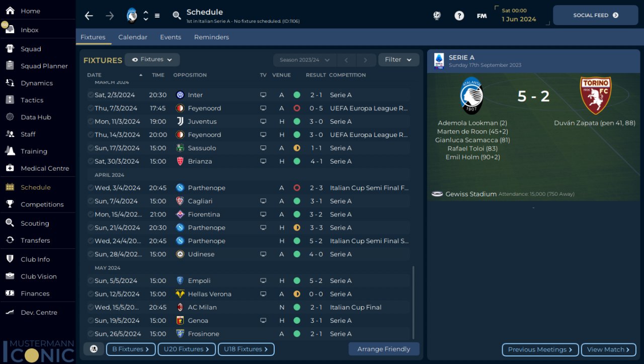Open the Club Vision briefcase icon

click(10, 276)
